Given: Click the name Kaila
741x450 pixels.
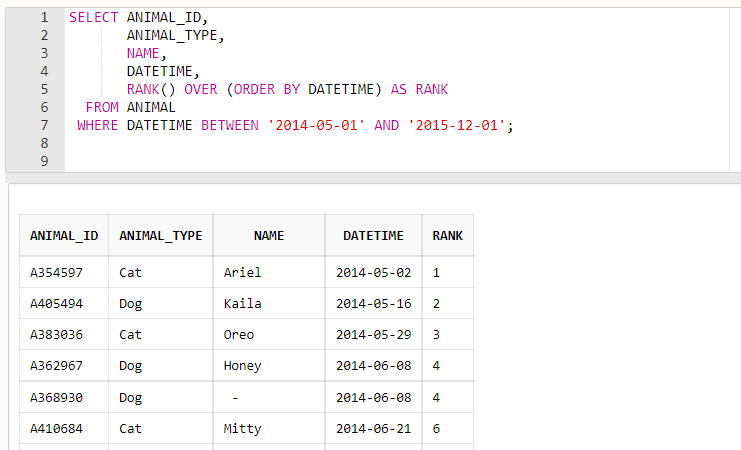Looking at the screenshot, I should pos(242,303).
